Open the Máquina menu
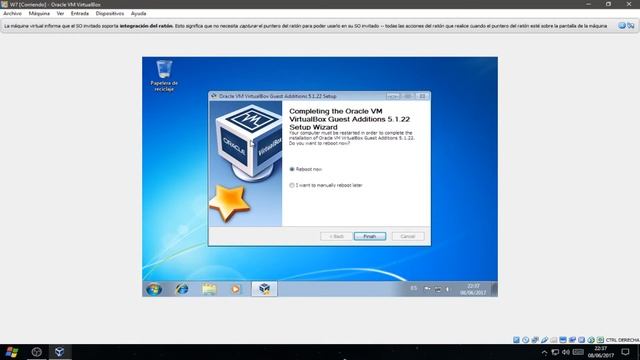 pyautogui.click(x=39, y=13)
